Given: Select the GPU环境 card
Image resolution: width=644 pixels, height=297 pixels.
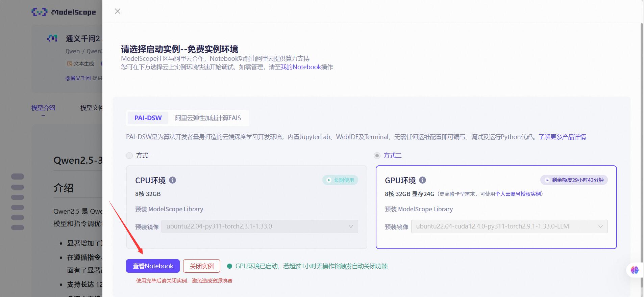Looking at the screenshot, I should 496,207.
